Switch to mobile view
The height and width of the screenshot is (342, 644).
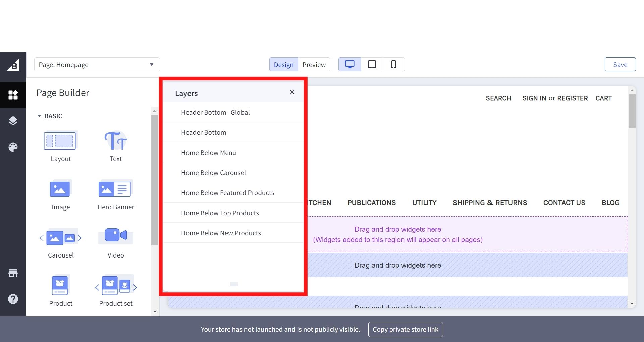point(393,64)
